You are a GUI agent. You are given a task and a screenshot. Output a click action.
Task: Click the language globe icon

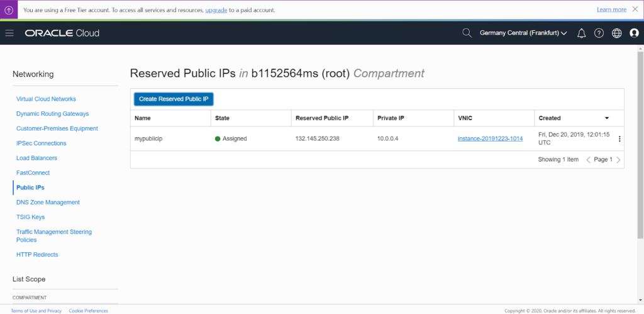click(616, 33)
